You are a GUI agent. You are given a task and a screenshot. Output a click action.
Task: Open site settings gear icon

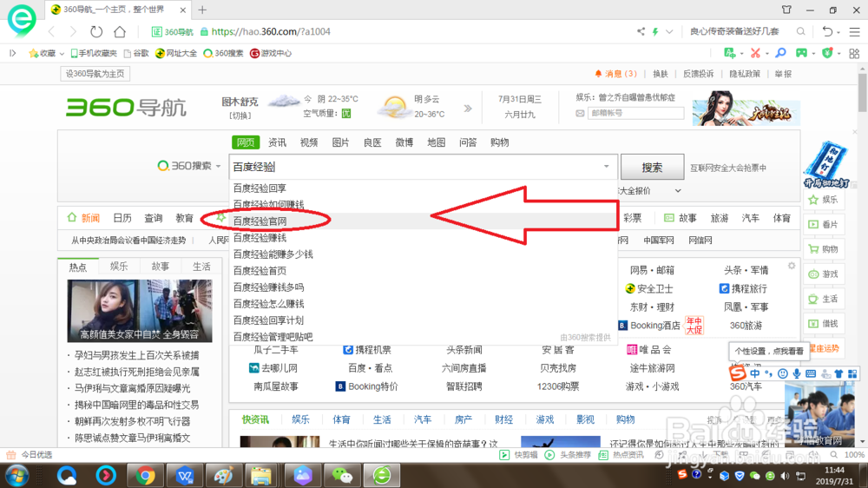792,266
